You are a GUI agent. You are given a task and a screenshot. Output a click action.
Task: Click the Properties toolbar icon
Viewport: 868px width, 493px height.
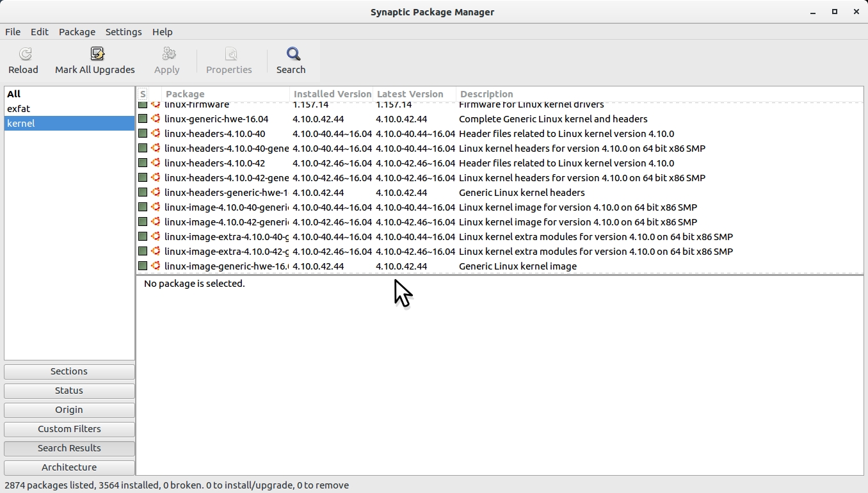pyautogui.click(x=230, y=54)
